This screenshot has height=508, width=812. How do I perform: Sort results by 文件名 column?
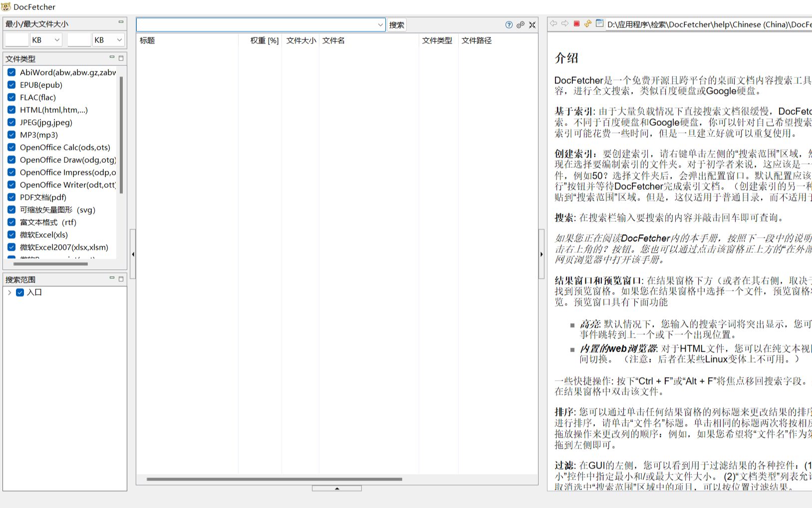click(x=369, y=40)
